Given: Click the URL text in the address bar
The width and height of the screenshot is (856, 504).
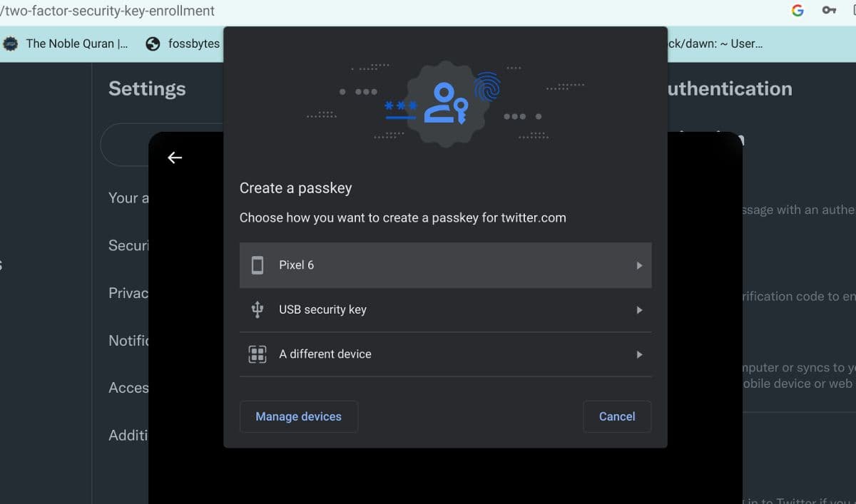Looking at the screenshot, I should click(x=108, y=11).
